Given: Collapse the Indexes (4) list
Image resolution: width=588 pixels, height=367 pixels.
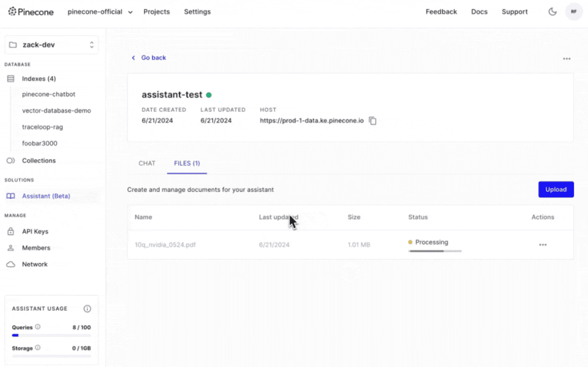Looking at the screenshot, I should pyautogui.click(x=38, y=79).
